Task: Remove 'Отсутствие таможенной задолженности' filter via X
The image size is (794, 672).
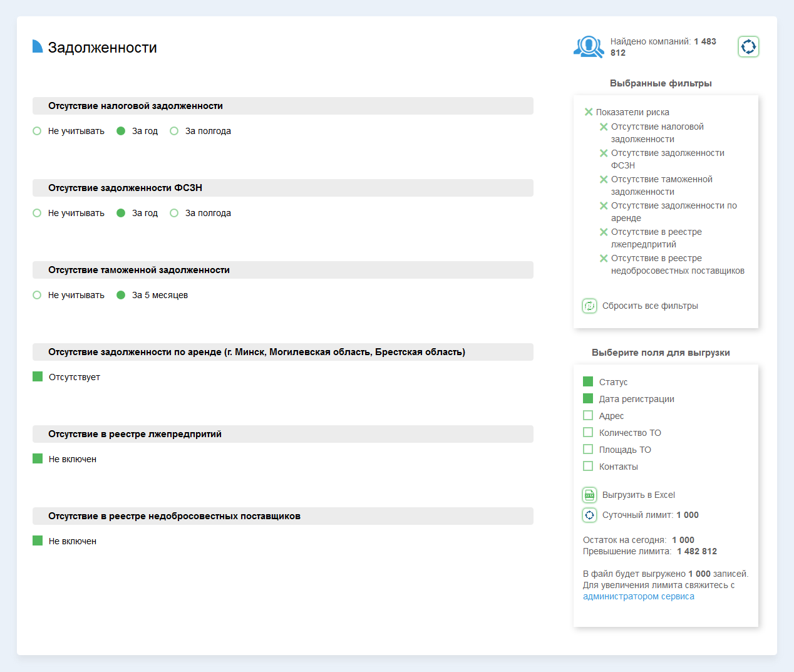Action: [x=604, y=180]
